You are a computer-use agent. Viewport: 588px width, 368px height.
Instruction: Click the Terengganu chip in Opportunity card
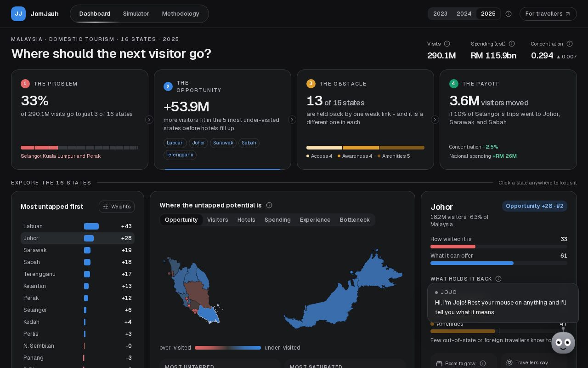(x=180, y=155)
